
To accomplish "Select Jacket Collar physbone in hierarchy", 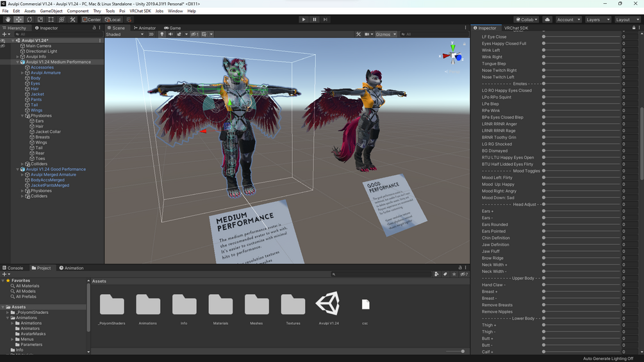I will point(48,132).
